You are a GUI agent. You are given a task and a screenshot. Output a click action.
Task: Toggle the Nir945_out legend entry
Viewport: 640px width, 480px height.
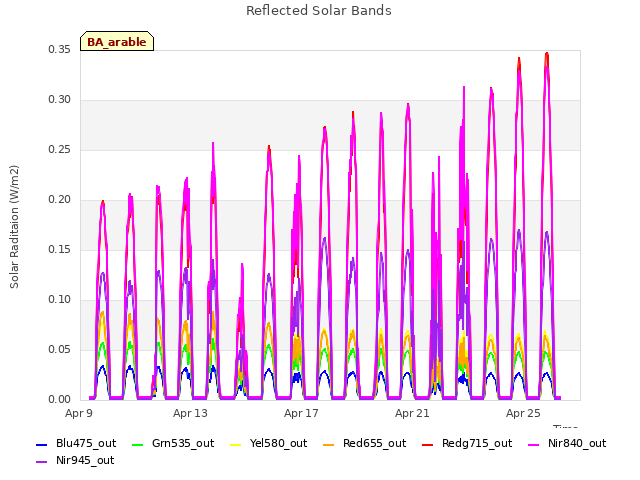point(75,460)
